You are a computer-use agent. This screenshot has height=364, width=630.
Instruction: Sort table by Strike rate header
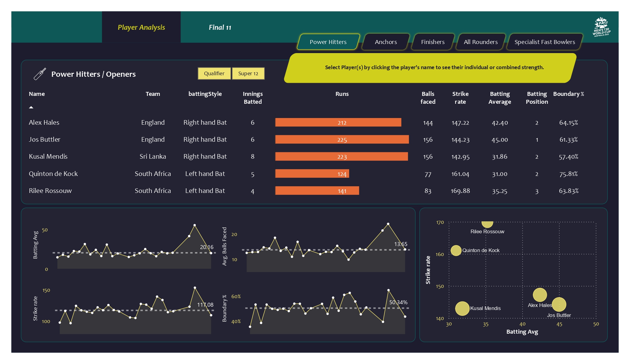460,98
